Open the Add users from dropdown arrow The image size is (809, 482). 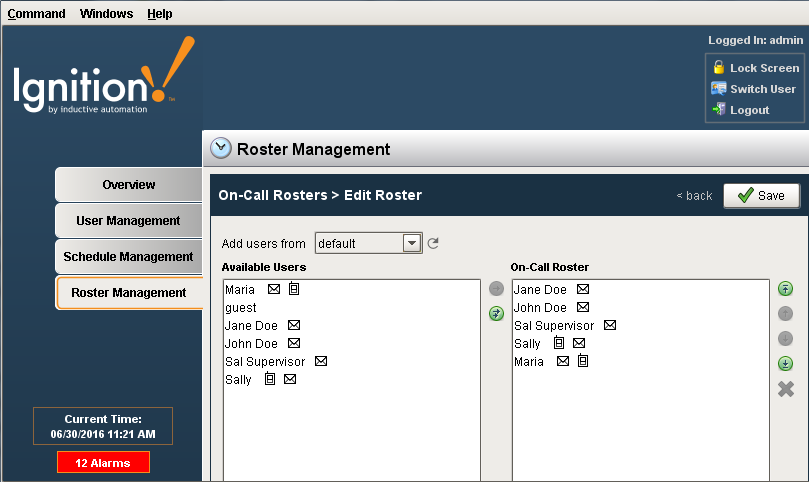tap(412, 243)
